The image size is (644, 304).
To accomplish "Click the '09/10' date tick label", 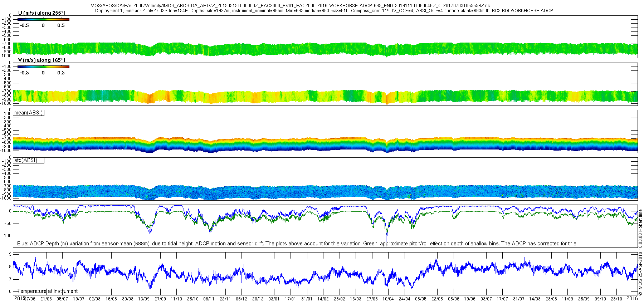I will [600, 299].
